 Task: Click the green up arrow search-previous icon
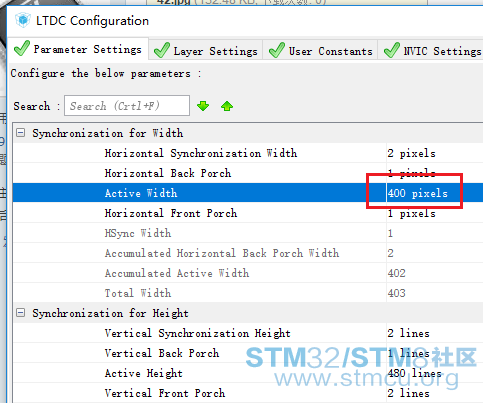pos(227,106)
